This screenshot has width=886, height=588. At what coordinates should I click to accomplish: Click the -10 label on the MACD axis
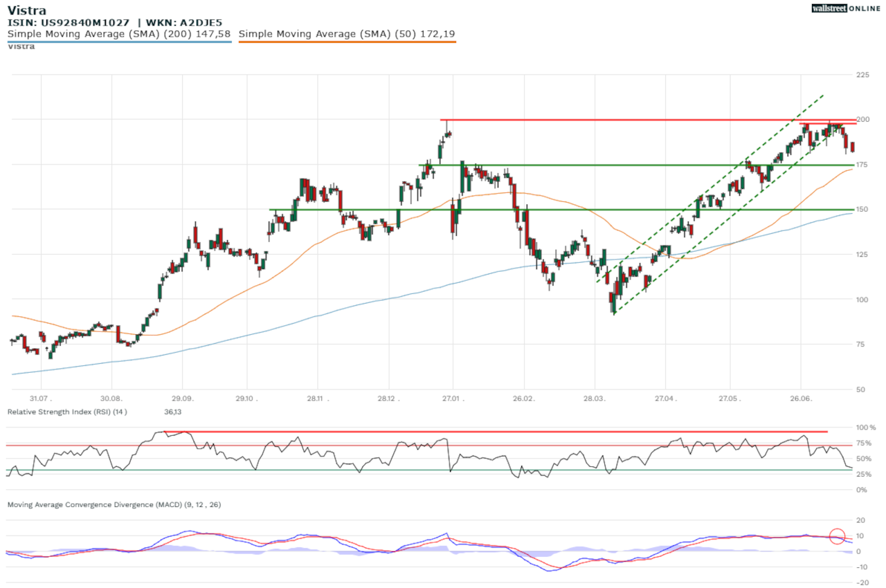[x=860, y=567]
